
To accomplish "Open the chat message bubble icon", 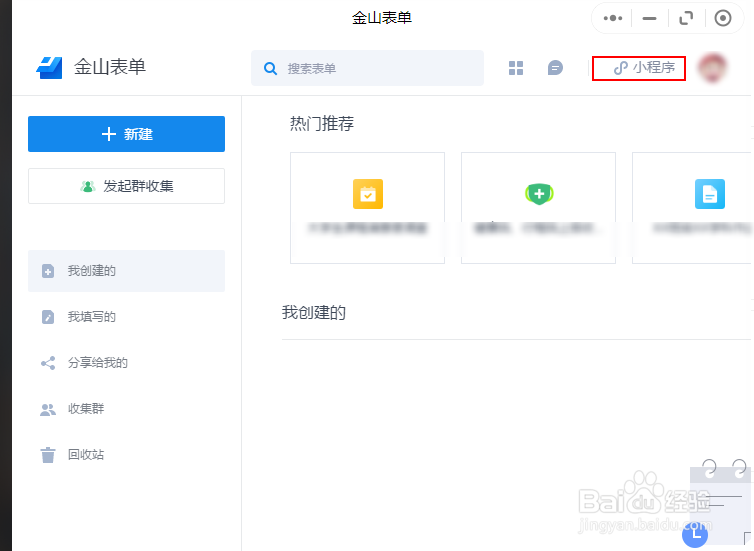I will coord(555,68).
